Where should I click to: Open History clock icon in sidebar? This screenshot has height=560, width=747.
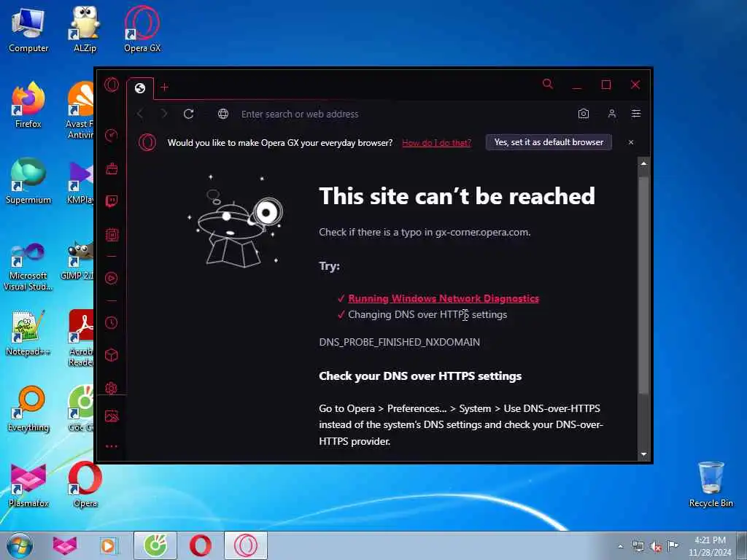[112, 323]
